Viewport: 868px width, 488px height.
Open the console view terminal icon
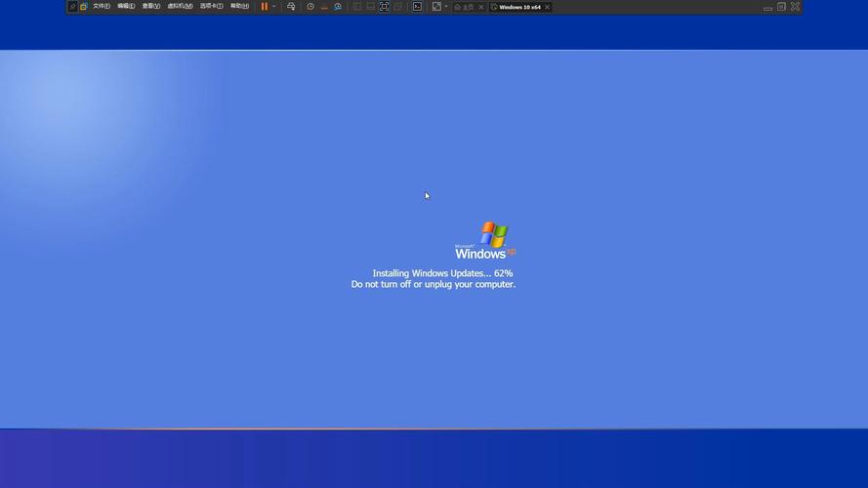tap(417, 7)
